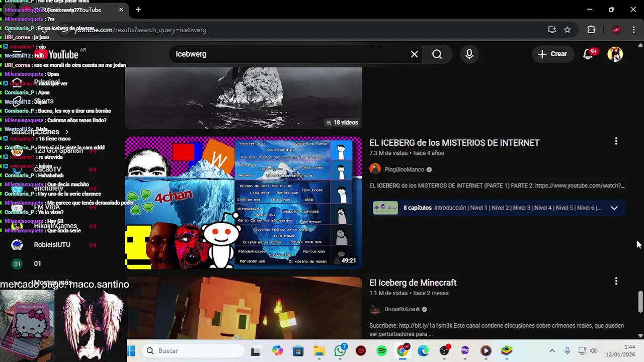Switch to Chrome in taskbar

pyautogui.click(x=403, y=350)
